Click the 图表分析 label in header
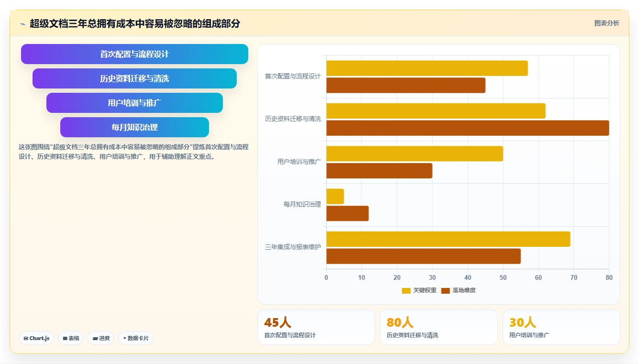The height and width of the screenshot is (364, 639). tap(606, 23)
